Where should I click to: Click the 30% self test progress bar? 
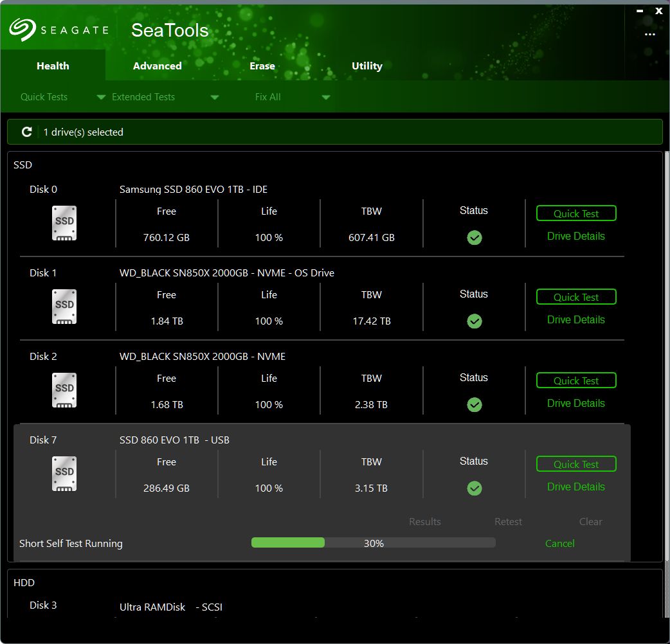[373, 543]
